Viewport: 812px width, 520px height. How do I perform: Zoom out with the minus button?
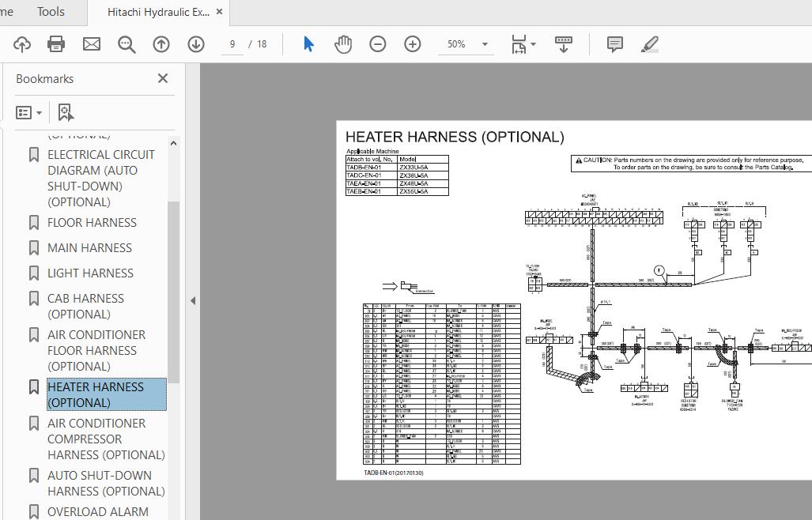point(378,44)
